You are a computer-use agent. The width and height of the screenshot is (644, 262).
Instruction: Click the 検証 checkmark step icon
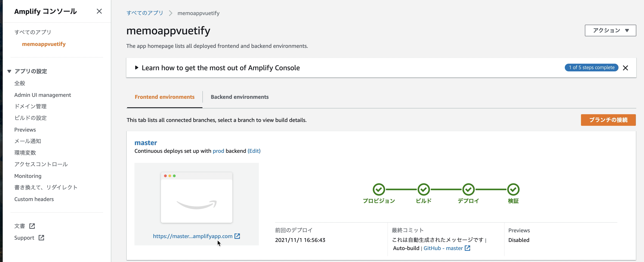(x=513, y=190)
